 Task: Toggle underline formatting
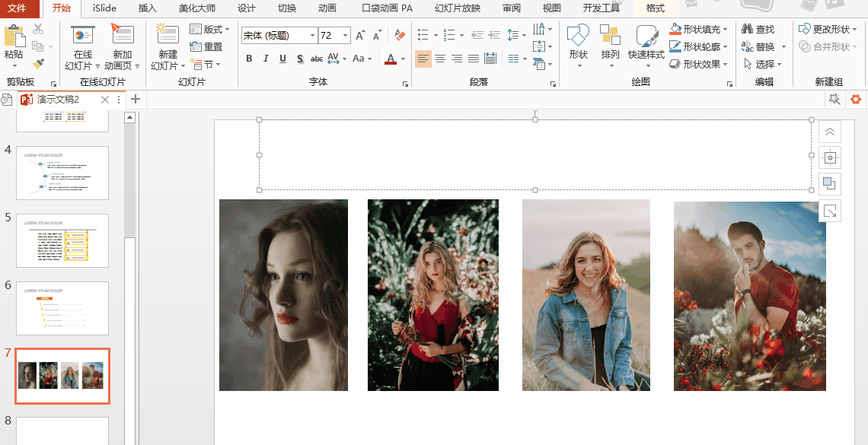click(283, 59)
